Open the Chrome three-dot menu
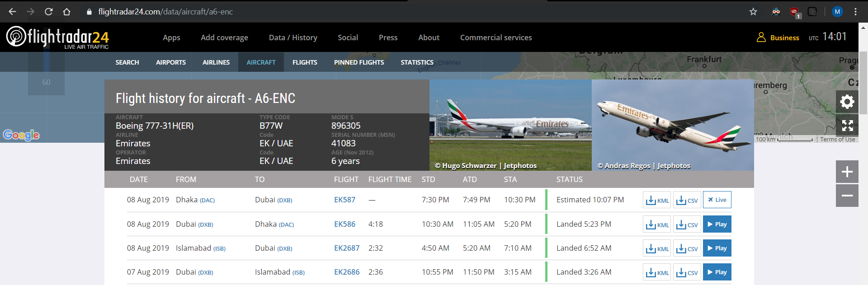This screenshot has width=868, height=285. coord(855,12)
